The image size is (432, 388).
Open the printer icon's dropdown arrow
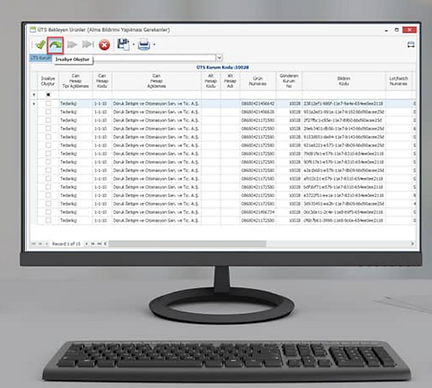point(154,45)
